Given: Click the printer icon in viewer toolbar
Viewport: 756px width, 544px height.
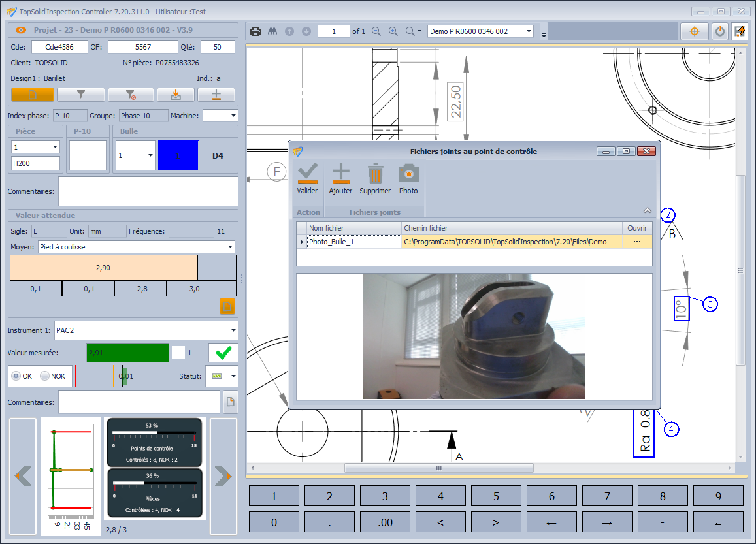Looking at the screenshot, I should [x=255, y=31].
